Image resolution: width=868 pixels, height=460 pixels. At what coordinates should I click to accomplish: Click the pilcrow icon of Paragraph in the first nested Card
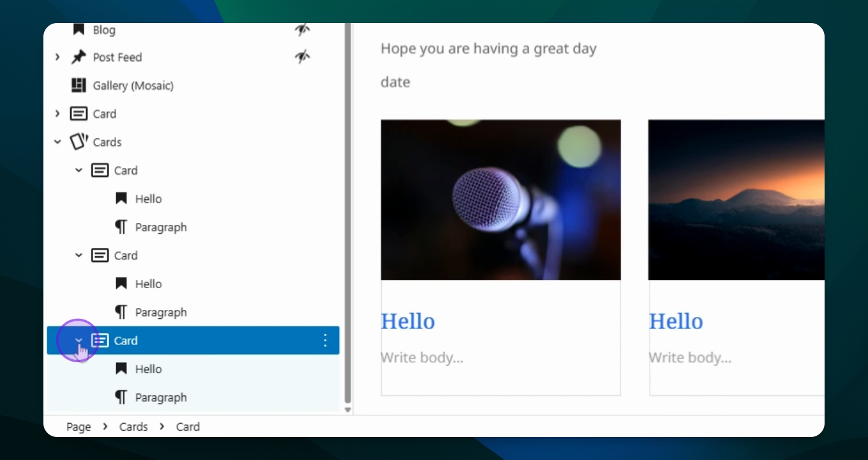(121, 227)
